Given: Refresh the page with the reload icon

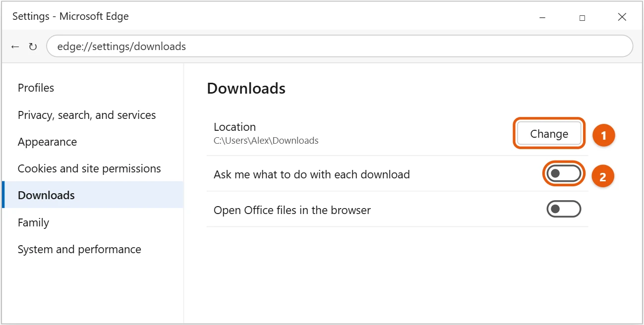Looking at the screenshot, I should [x=33, y=47].
